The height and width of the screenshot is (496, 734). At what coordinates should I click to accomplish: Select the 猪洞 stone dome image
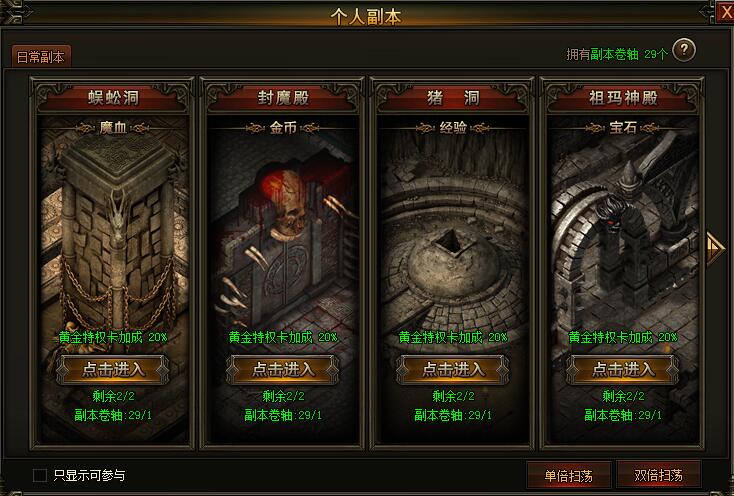pos(453,229)
